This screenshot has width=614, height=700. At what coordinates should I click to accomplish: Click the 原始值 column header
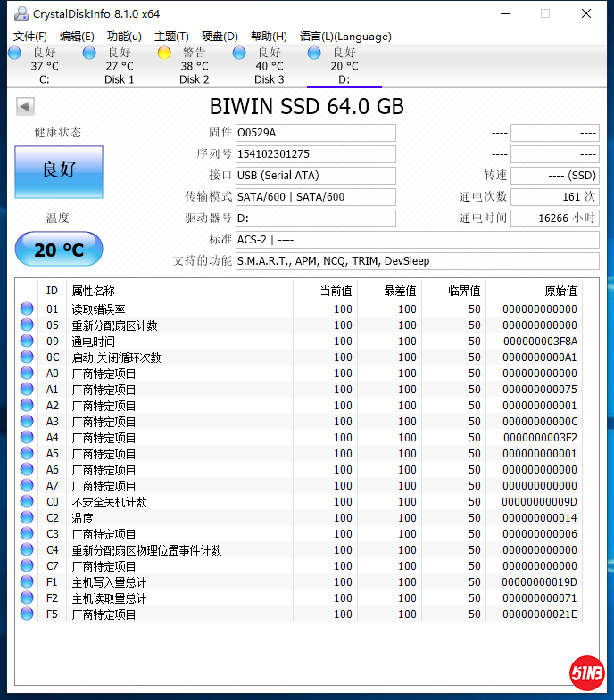click(560, 291)
